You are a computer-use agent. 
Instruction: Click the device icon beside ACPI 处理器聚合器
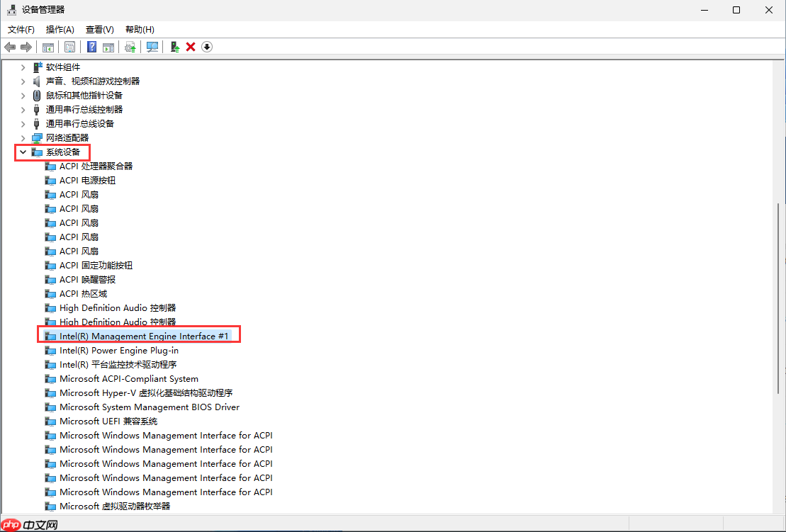(50, 166)
